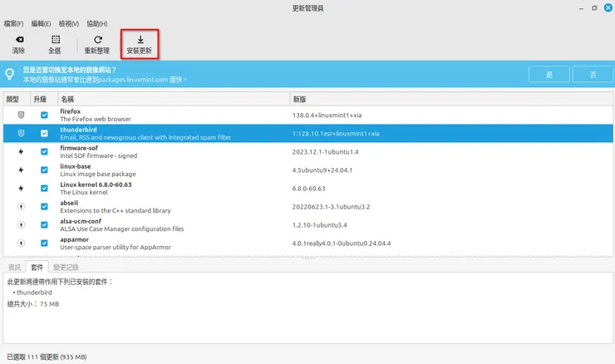
Task: Click version 4.5ubuntu9+24.04.1
Action: coord(322,170)
